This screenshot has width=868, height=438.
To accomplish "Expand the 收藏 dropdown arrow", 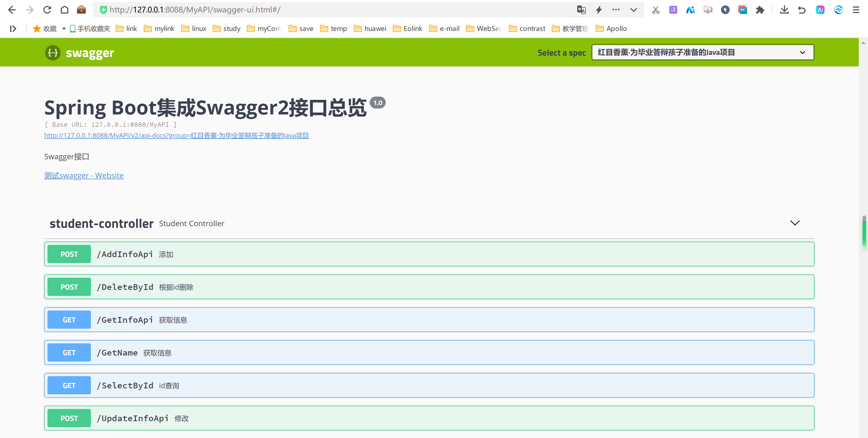I will pos(64,29).
